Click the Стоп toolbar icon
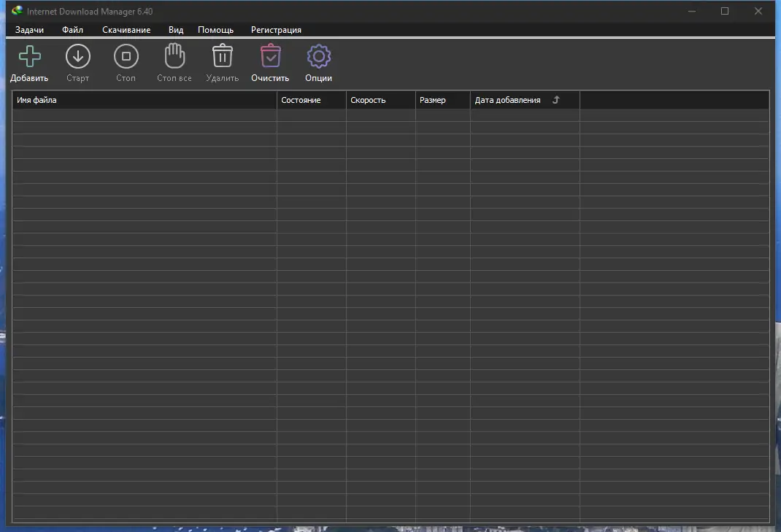 [126, 56]
